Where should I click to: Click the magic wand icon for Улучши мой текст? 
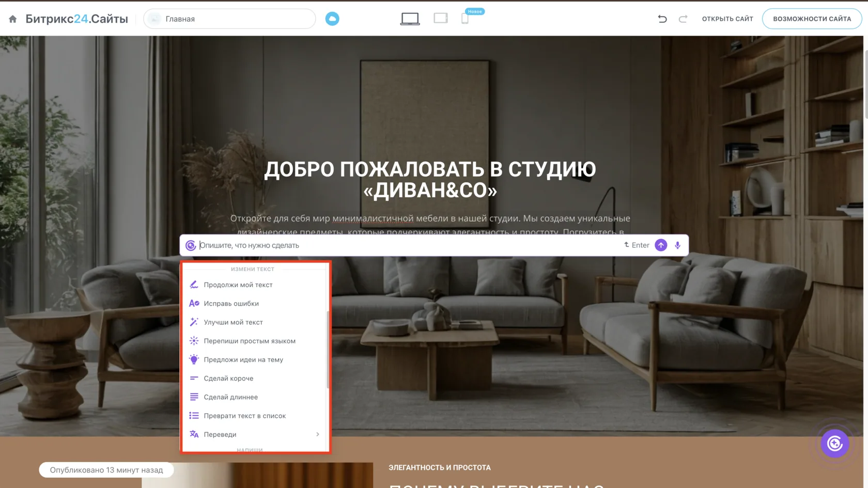194,322
